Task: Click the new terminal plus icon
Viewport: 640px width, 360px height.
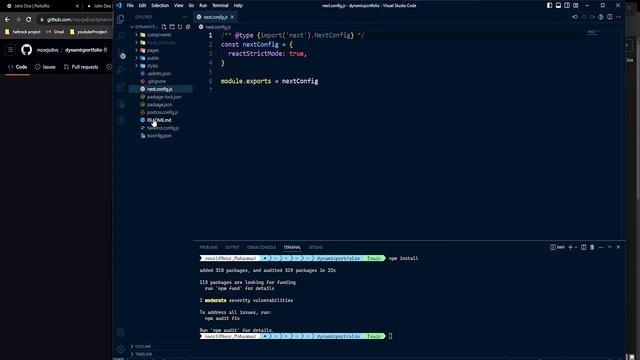Action: [570, 247]
